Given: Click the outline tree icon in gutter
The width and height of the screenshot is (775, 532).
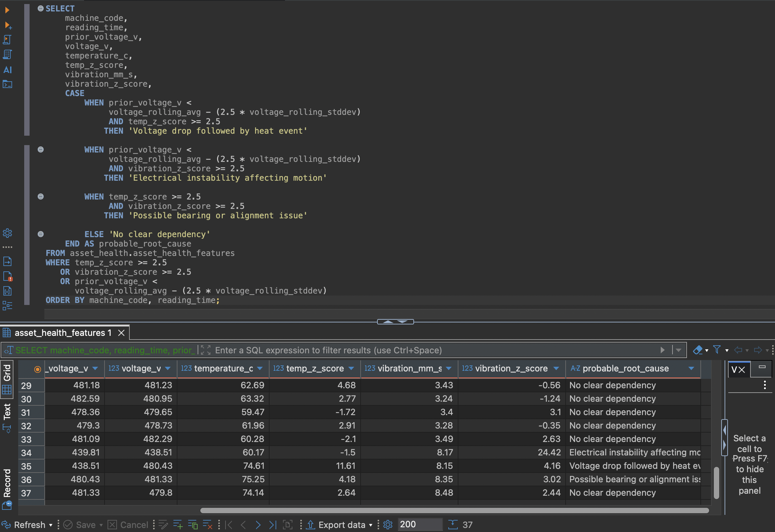Looking at the screenshot, I should (7, 306).
